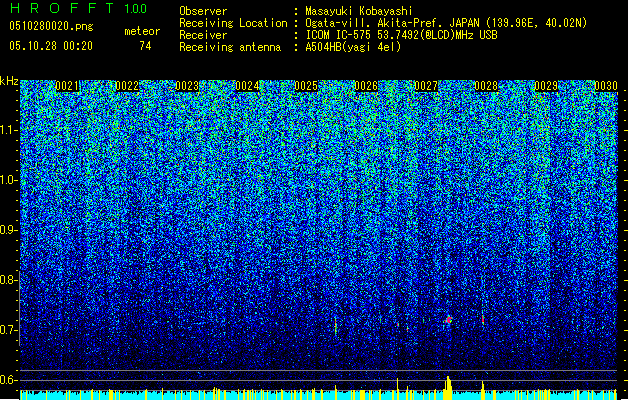629x400 pixels.
Task: Click the 0.9 kHz axis label
Action: [8, 230]
